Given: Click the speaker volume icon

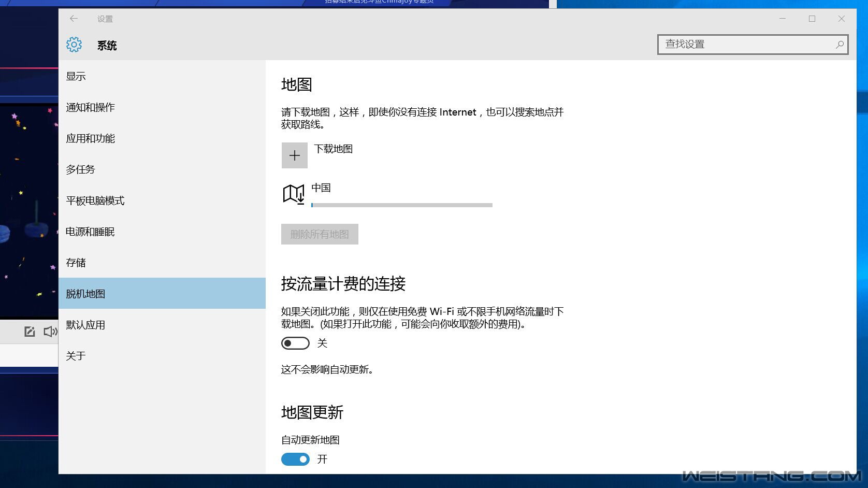Looking at the screenshot, I should pos(50,332).
